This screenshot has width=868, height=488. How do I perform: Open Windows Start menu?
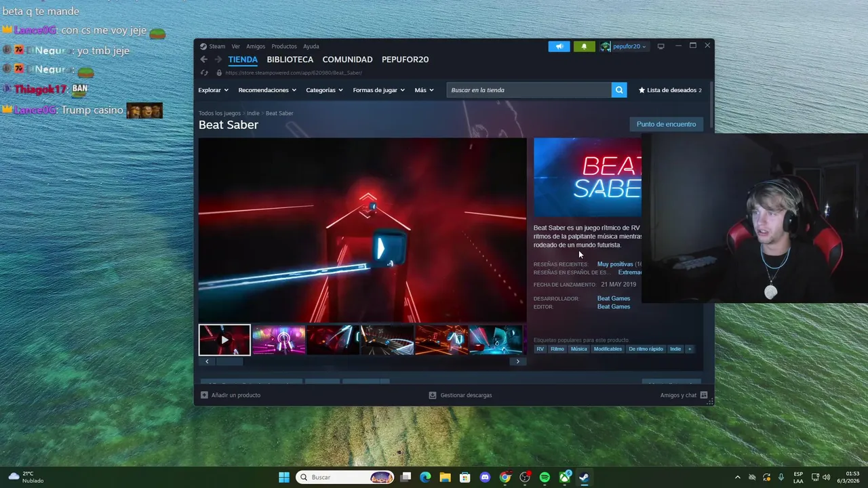(284, 477)
